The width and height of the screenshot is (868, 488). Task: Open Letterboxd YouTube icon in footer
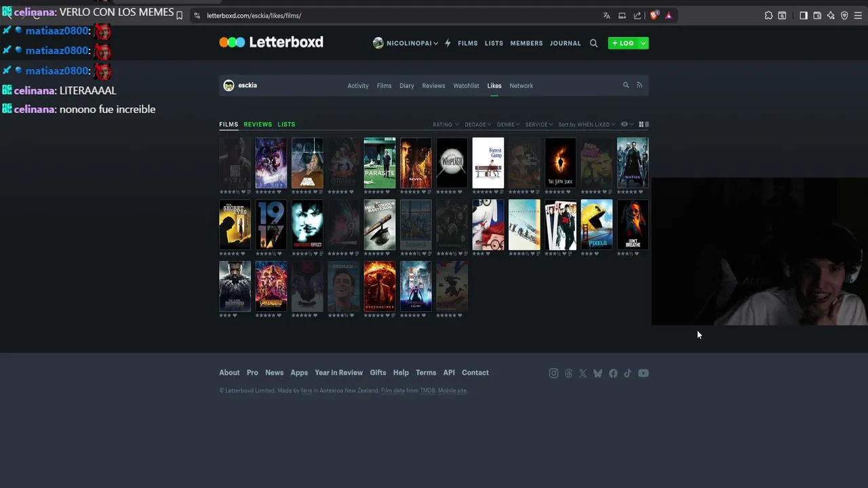[644, 373]
